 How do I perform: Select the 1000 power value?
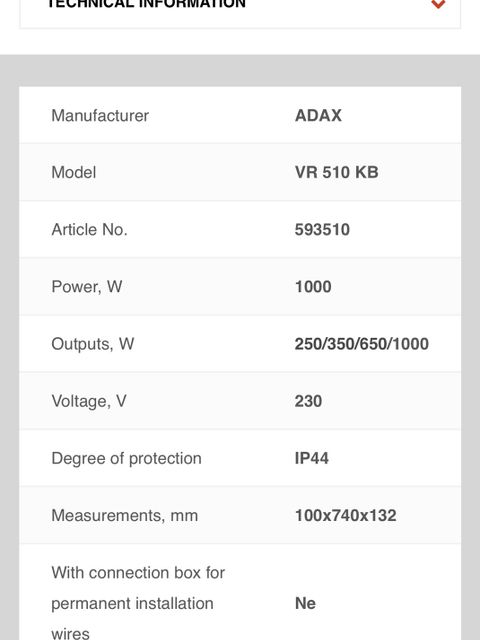(313, 287)
